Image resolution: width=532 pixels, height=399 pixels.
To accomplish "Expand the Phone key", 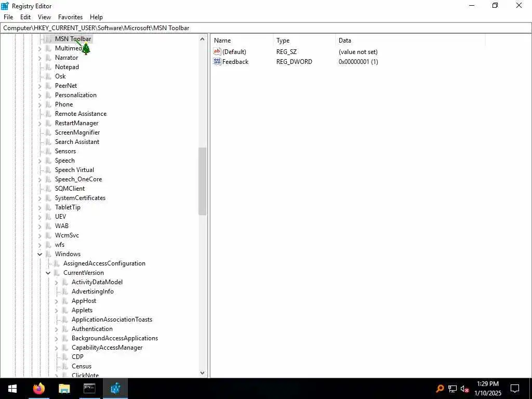I will coord(39,105).
